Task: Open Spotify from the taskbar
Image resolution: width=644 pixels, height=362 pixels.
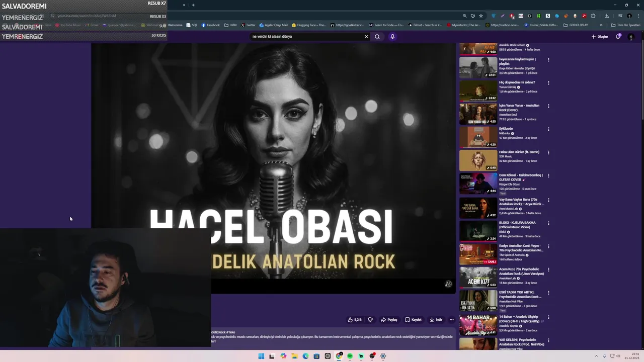Action: coord(350,356)
